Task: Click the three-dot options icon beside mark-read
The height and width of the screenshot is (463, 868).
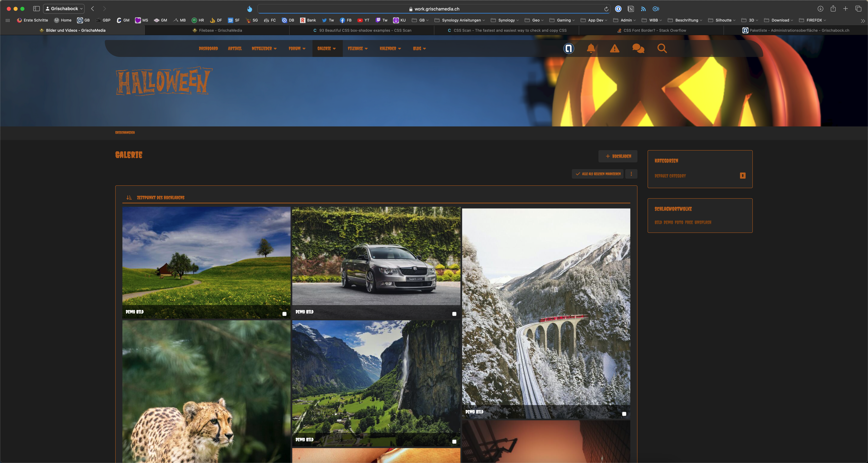Action: (631, 174)
